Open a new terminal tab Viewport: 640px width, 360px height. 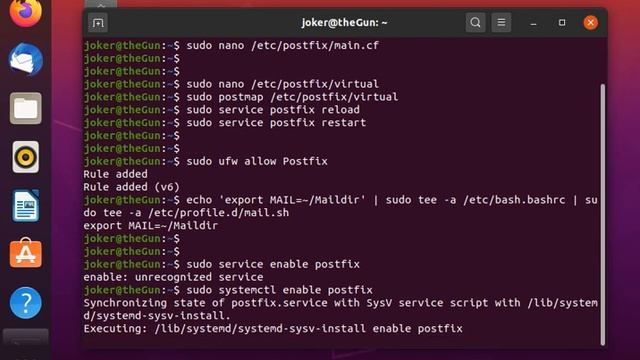98,22
